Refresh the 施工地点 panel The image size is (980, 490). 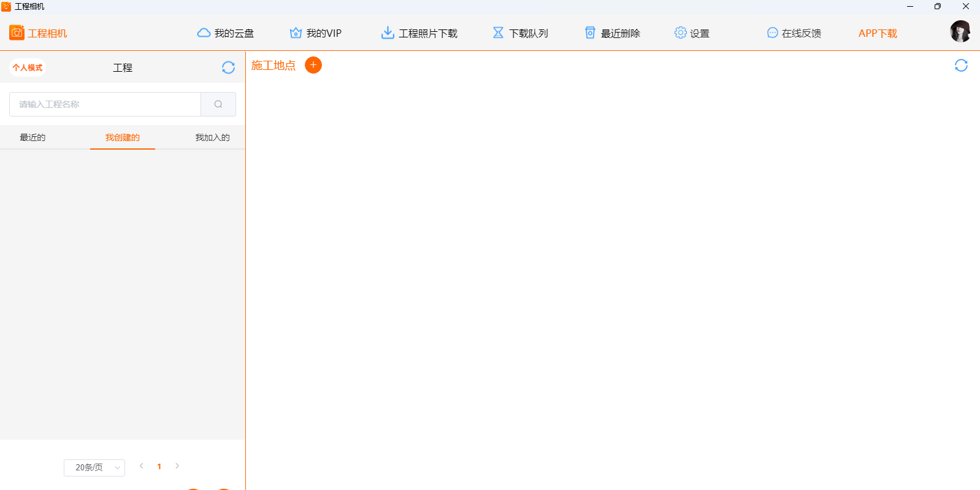pyautogui.click(x=961, y=66)
